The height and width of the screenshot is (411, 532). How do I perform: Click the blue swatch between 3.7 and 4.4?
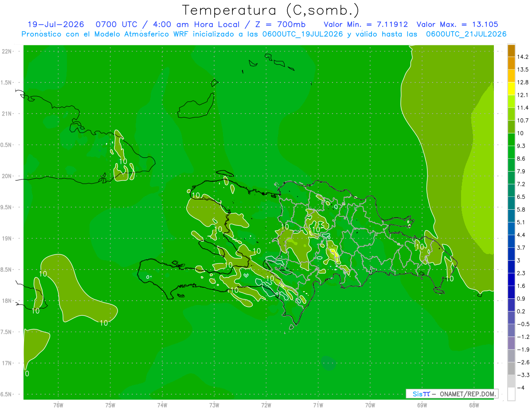click(x=511, y=241)
